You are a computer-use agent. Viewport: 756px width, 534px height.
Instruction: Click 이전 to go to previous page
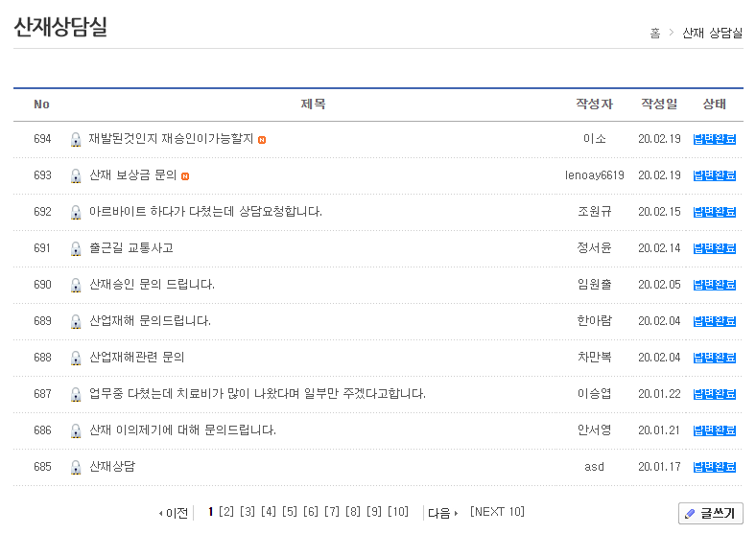coord(174,513)
